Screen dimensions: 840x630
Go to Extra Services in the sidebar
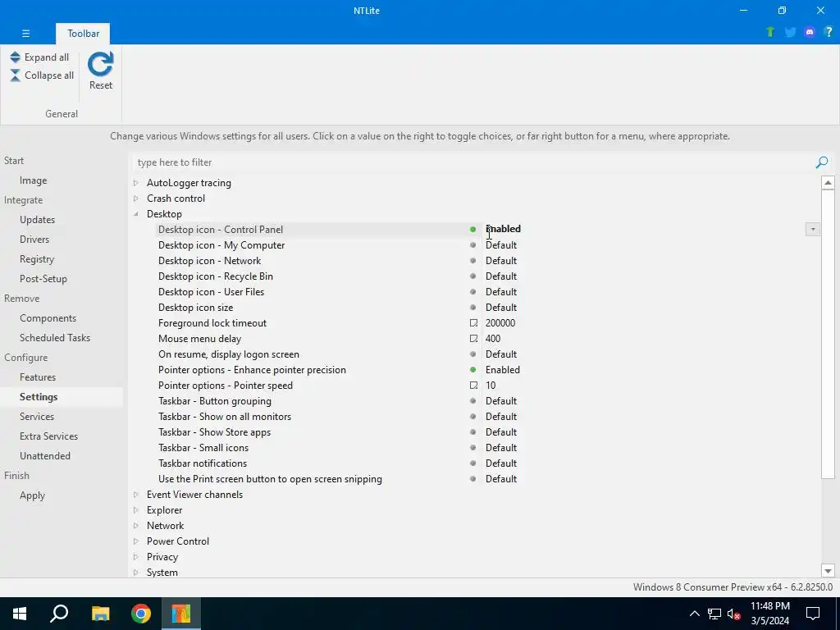tap(48, 436)
